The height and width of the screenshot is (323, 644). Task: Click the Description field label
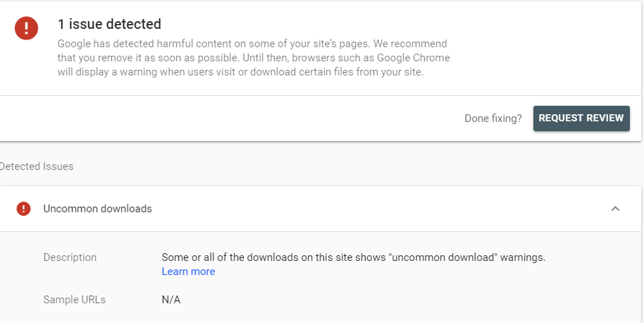pyautogui.click(x=70, y=257)
